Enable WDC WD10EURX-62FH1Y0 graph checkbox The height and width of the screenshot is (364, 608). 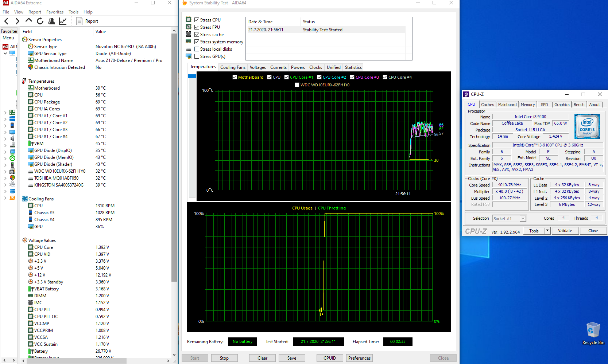297,85
